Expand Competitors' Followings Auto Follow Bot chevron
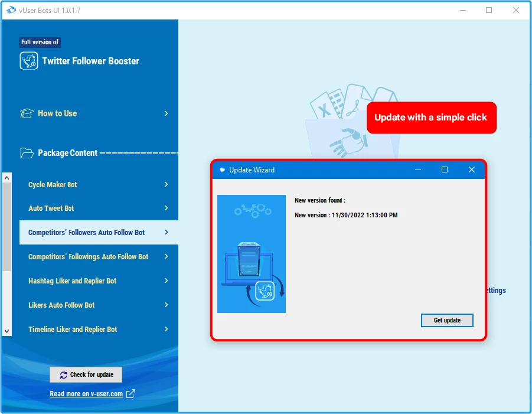The width and height of the screenshot is (532, 414). tap(167, 256)
